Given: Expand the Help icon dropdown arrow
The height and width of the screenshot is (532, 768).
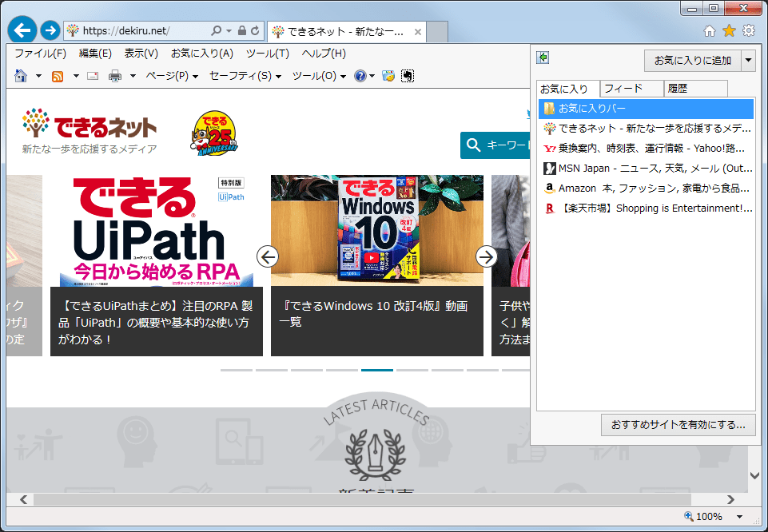Looking at the screenshot, I should (372, 77).
